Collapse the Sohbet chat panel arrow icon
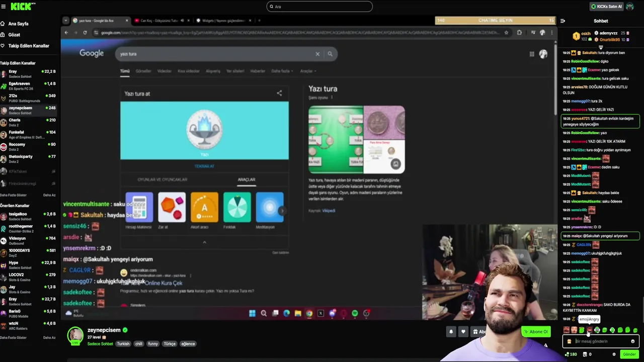The image size is (644, 362). click(x=562, y=21)
